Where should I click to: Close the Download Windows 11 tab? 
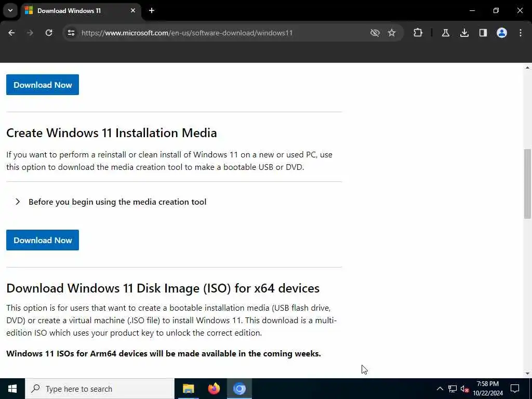coord(133,11)
